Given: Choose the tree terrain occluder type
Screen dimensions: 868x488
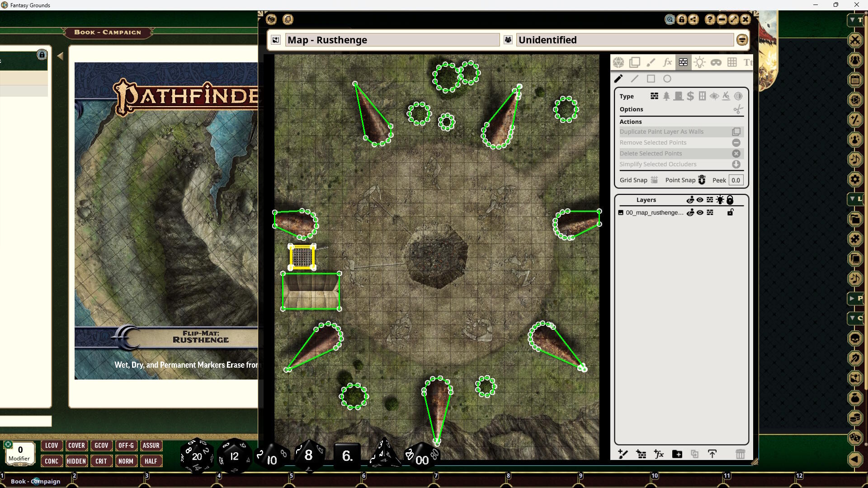Looking at the screenshot, I should pos(666,96).
